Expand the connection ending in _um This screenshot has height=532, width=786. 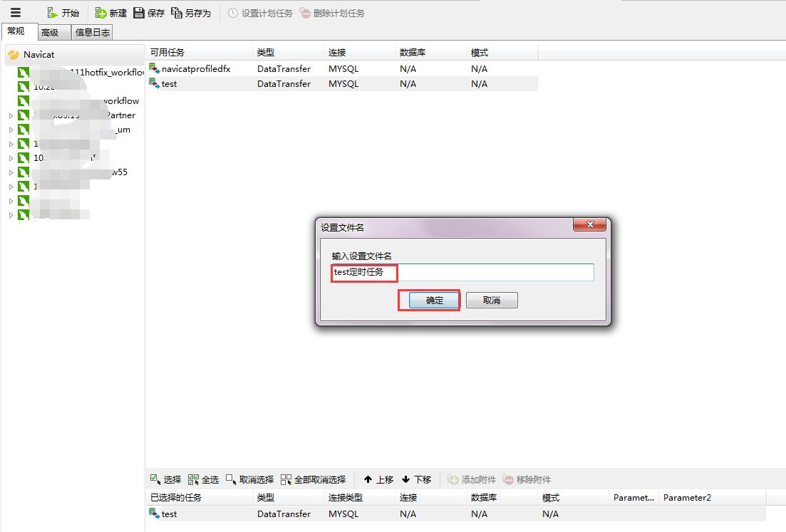click(11, 130)
